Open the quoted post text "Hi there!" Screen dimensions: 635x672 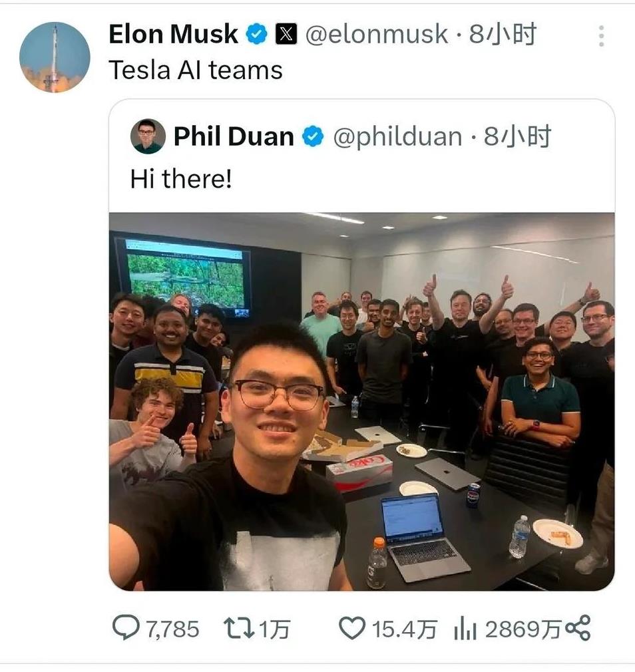[181, 179]
